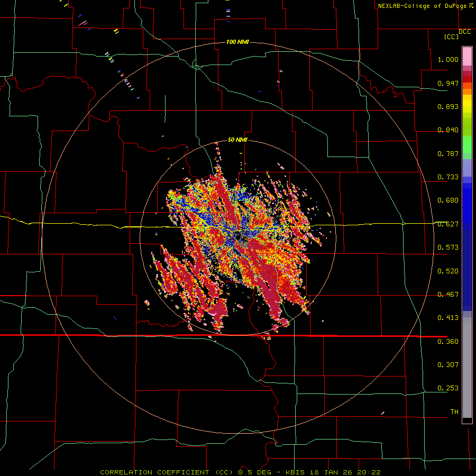Select the 0.520 scale value
Screen dimensions: 476x476
[x=448, y=271]
